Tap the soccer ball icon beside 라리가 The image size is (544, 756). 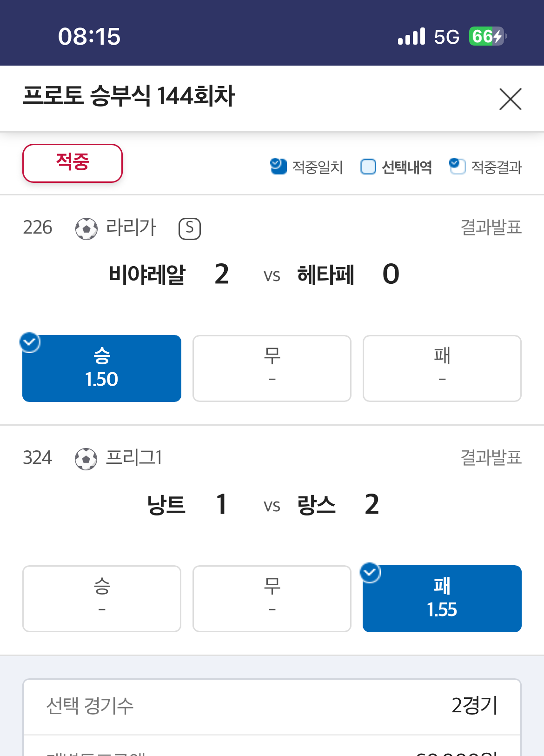coord(86,228)
